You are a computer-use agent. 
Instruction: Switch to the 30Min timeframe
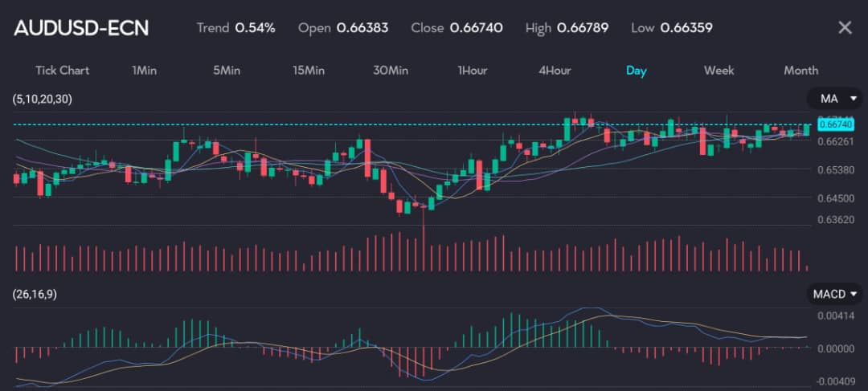pyautogui.click(x=391, y=71)
